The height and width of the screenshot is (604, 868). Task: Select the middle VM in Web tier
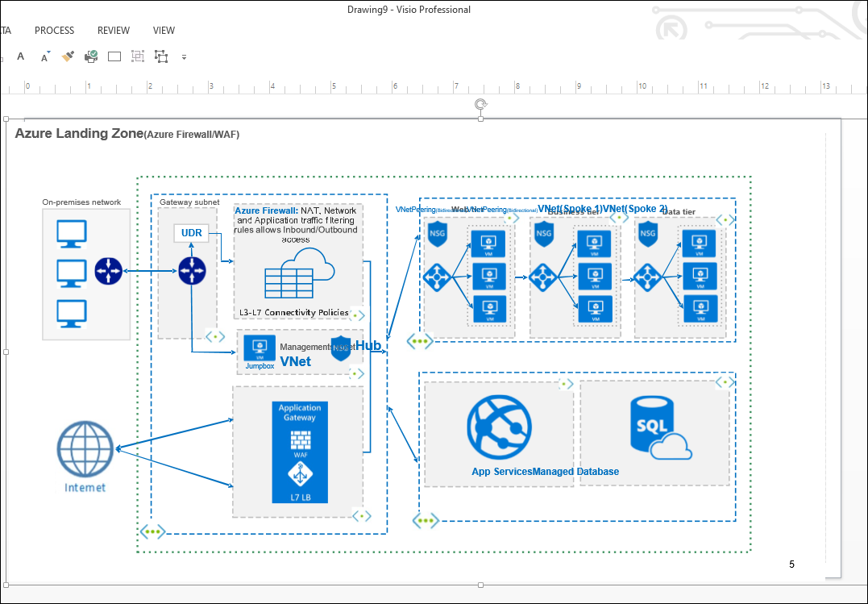[x=489, y=276]
